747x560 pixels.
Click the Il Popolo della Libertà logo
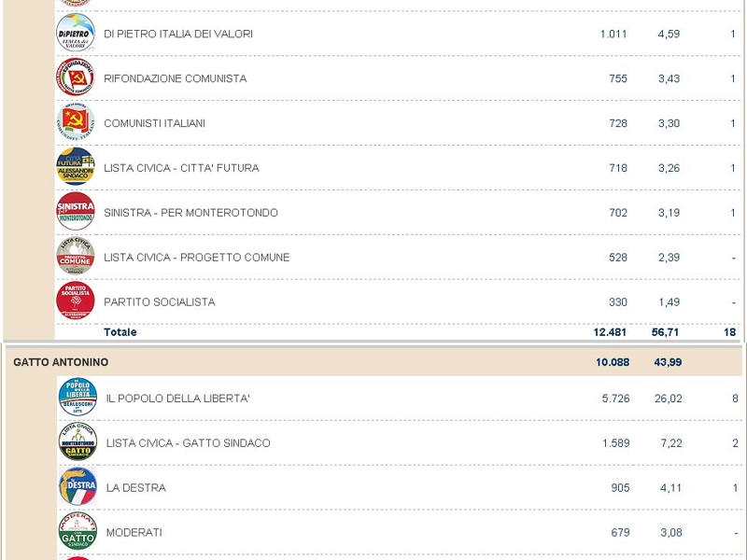pyautogui.click(x=78, y=398)
